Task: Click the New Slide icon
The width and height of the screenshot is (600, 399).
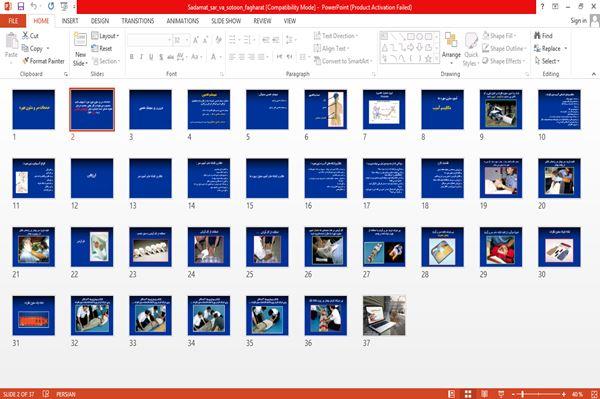Action: pos(80,39)
